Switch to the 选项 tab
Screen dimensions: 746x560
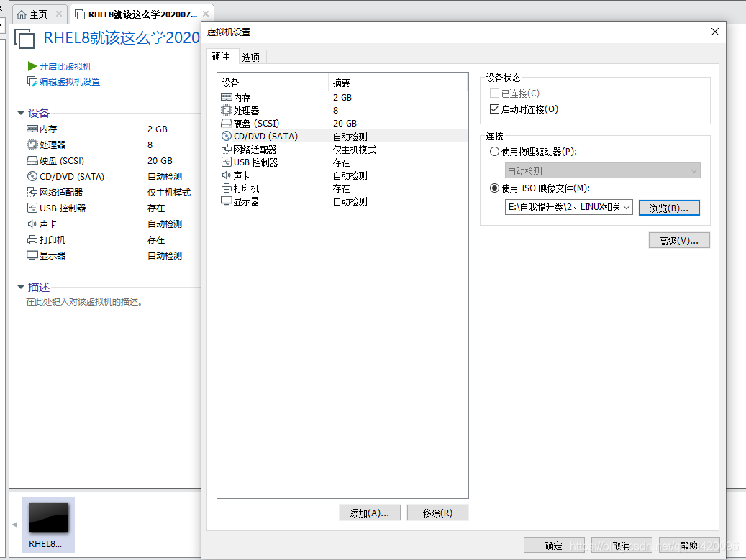(251, 57)
